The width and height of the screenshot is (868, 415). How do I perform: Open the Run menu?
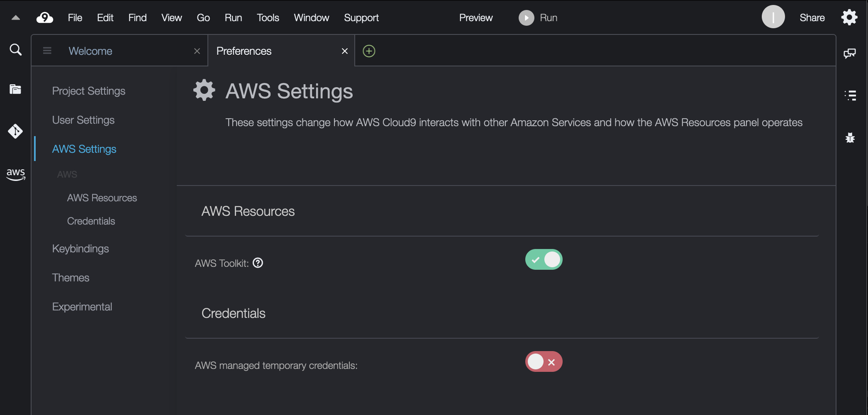tap(233, 17)
